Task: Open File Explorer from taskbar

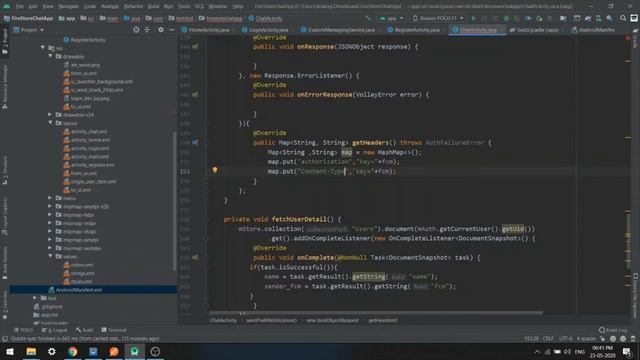Action: coord(31,351)
